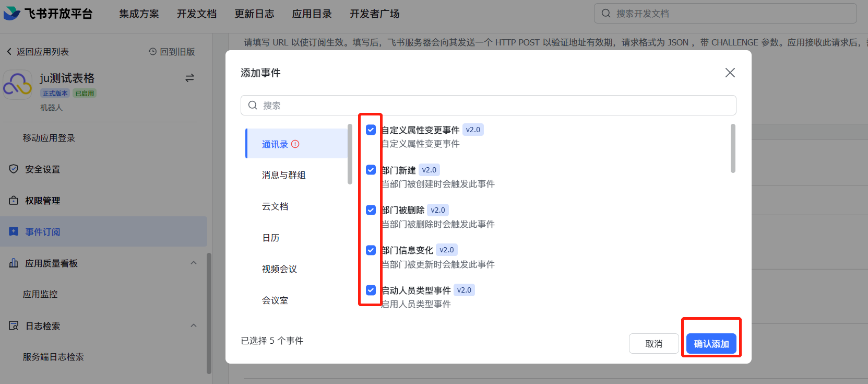Click the switch-app arrows icon
Image resolution: width=868 pixels, height=384 pixels.
click(189, 78)
